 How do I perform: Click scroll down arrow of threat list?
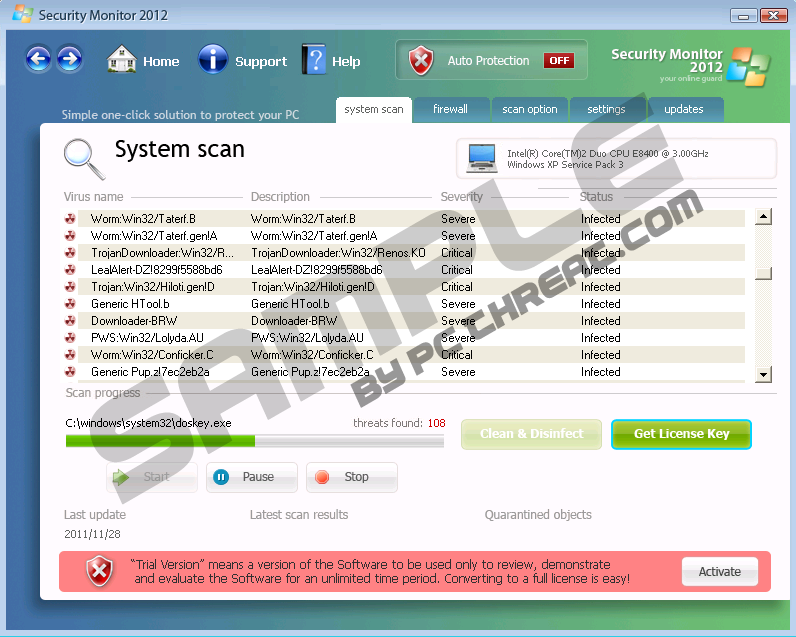763,375
